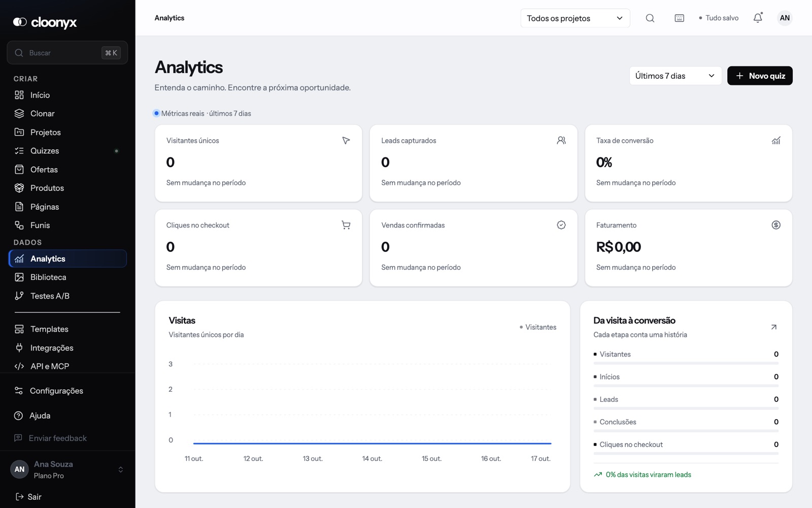Click the Configurações sliders icon
The image size is (812, 508).
pos(19,391)
